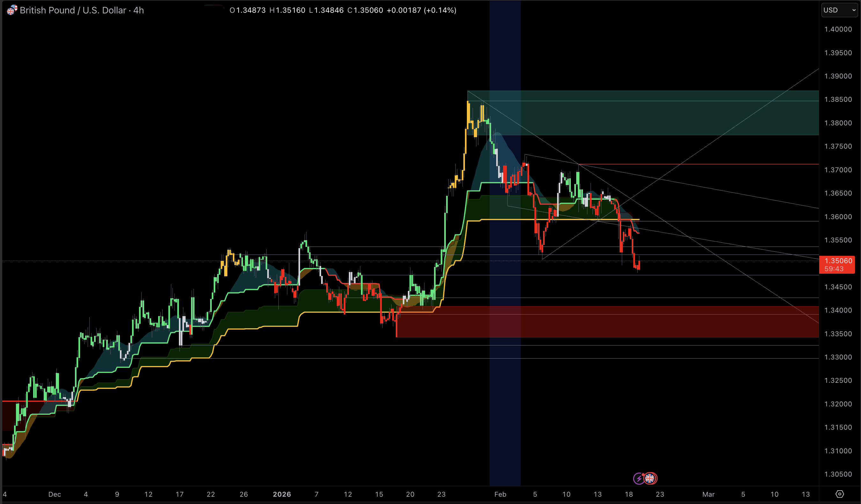Expand the 4h timeframe selector in the title
This screenshot has height=504, width=861.
pos(138,10)
